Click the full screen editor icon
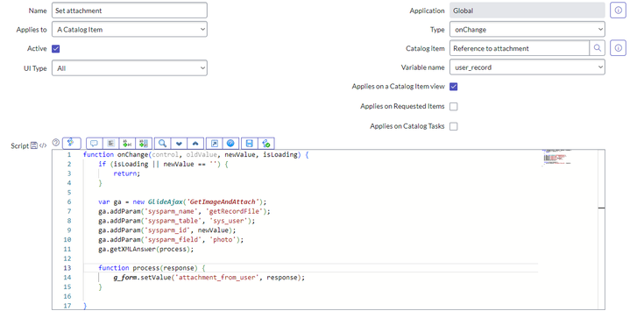Viewport: 644px width, 325px height. click(x=214, y=143)
